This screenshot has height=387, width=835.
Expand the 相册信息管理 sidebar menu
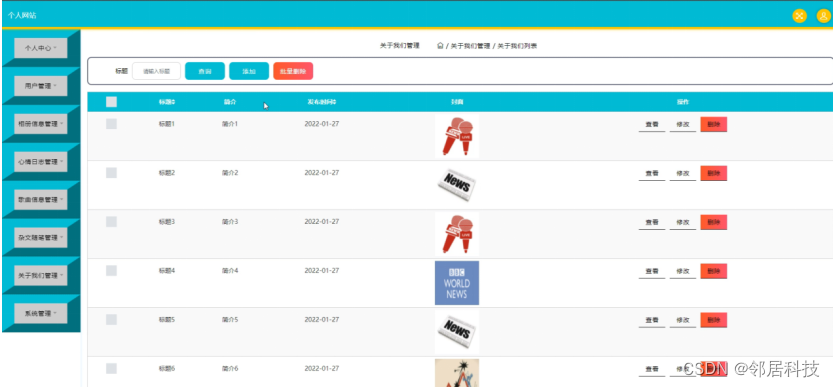coord(40,123)
